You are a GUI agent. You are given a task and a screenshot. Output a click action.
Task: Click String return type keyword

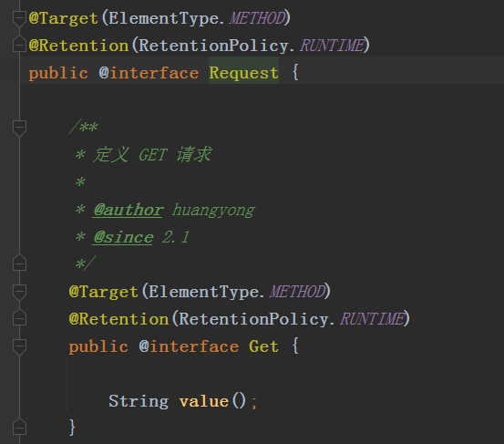point(139,401)
